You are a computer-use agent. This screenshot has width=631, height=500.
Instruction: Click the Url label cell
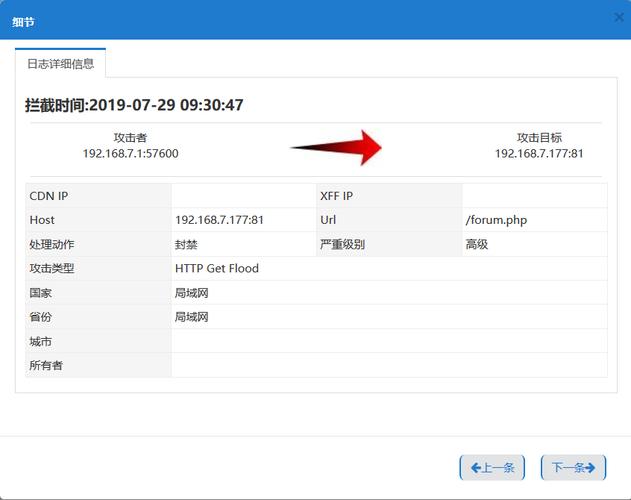coord(389,220)
